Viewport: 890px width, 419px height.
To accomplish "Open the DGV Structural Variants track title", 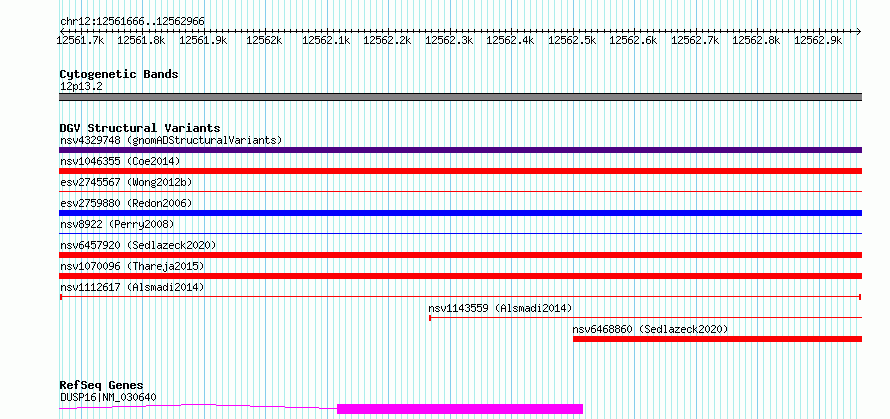I will 140,128.
